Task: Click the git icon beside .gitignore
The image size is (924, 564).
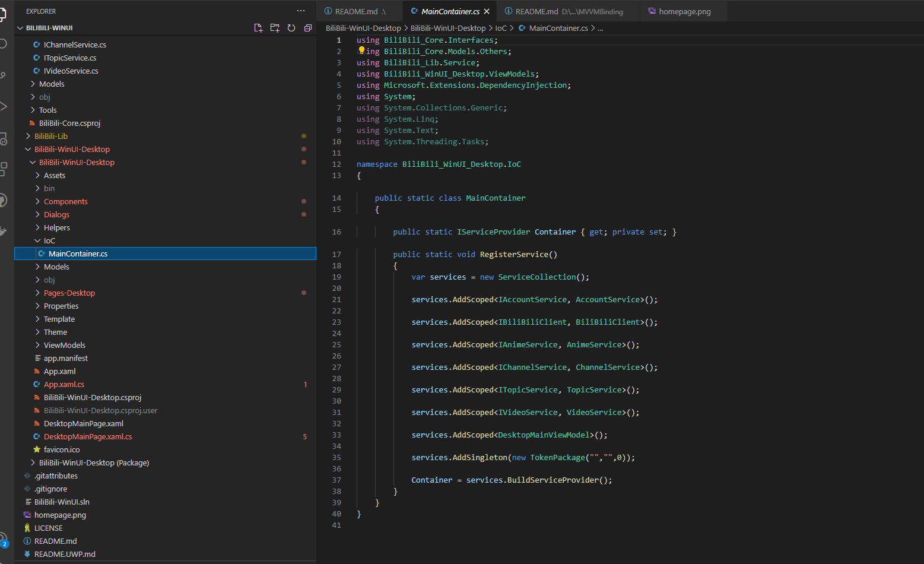Action: click(x=27, y=489)
